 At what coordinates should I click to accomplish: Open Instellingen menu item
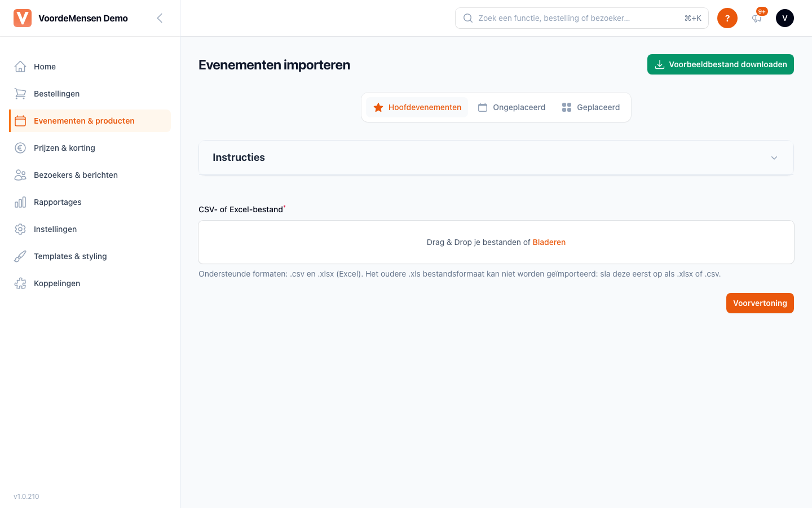click(x=90, y=229)
